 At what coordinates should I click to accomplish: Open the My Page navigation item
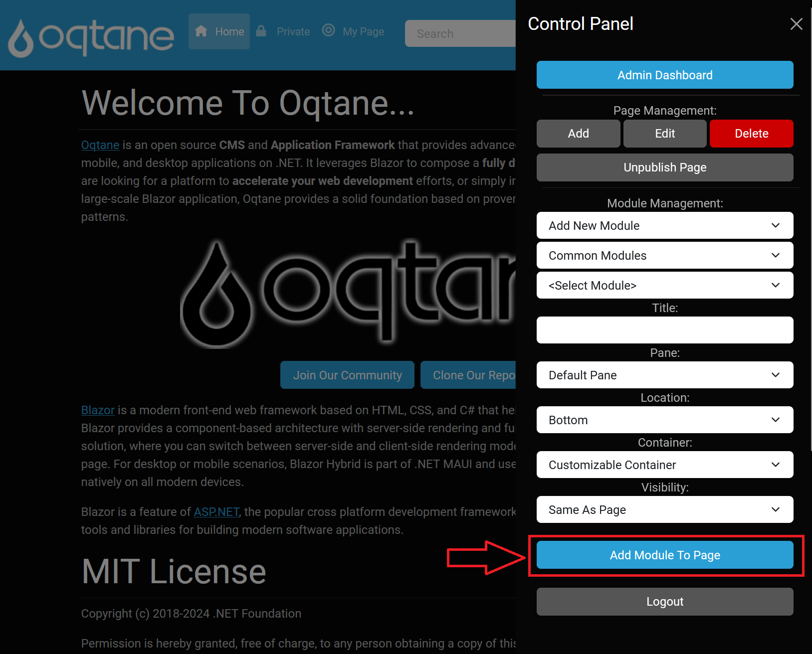(353, 31)
